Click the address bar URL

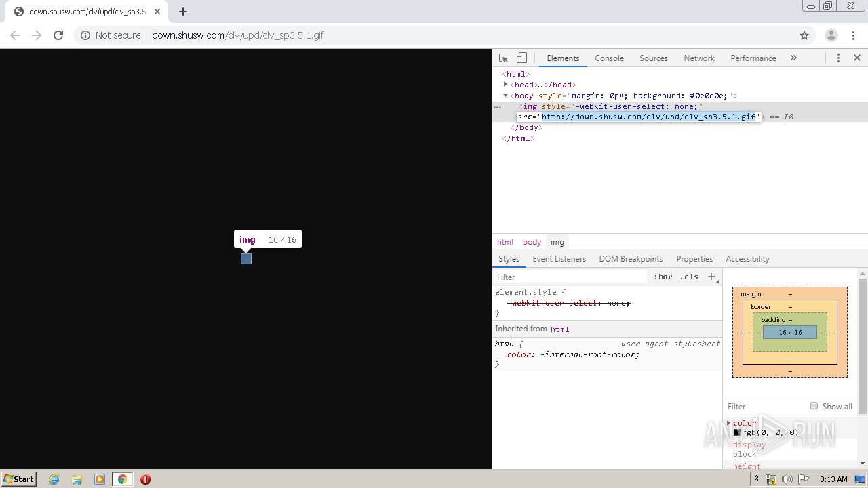pos(238,35)
